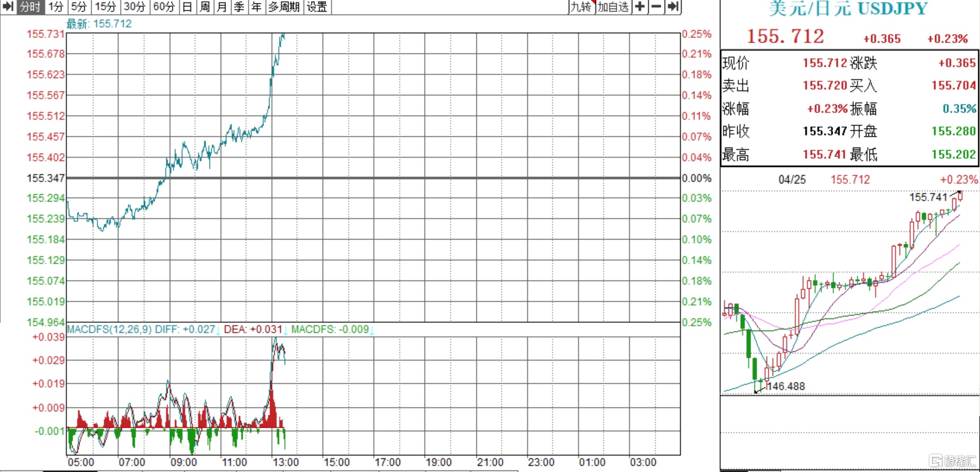Image resolution: width=980 pixels, height=472 pixels.
Task: Click the right arrow-to-bar icon at toolbar end
Action: pyautogui.click(x=674, y=7)
